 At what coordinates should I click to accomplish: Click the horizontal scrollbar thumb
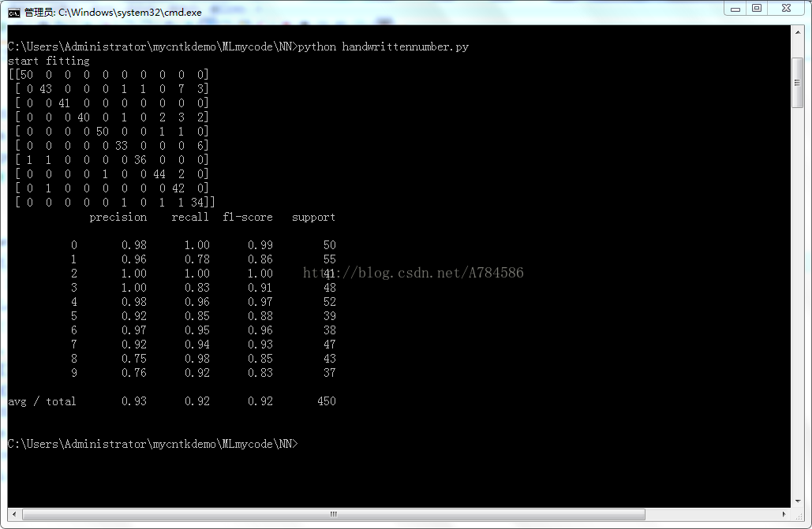[x=334, y=514]
